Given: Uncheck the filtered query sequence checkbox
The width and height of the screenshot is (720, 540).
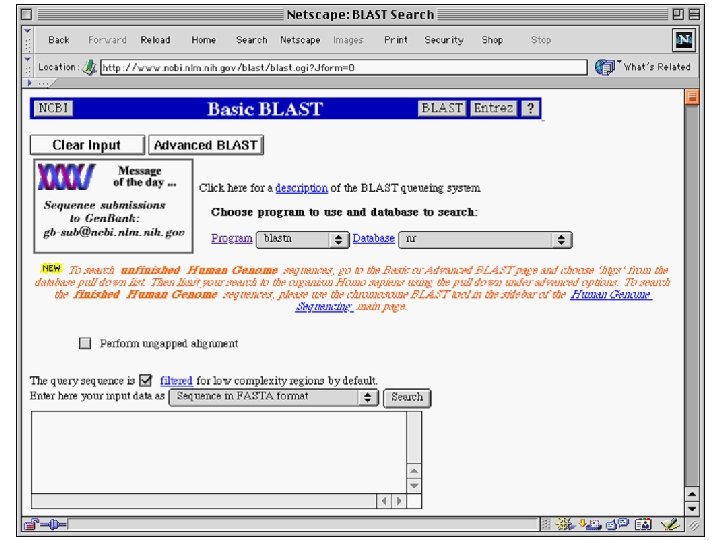Looking at the screenshot, I should (146, 380).
